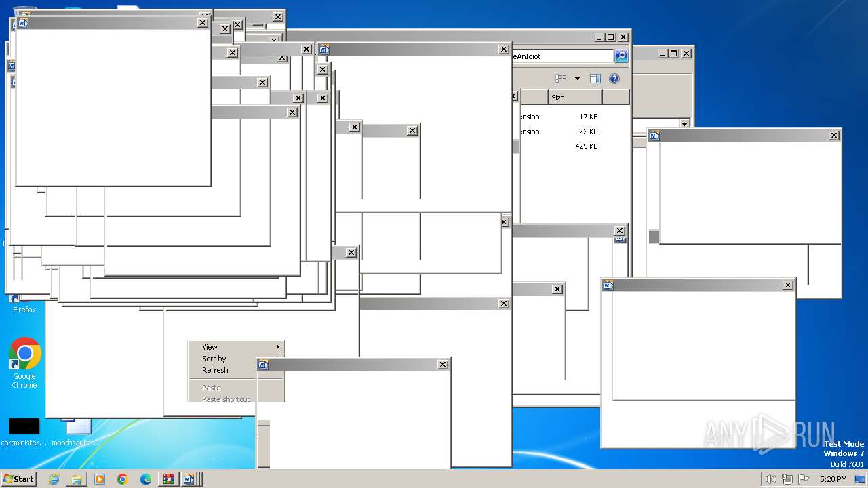Close the blank window overlapping the context menu

(443, 365)
